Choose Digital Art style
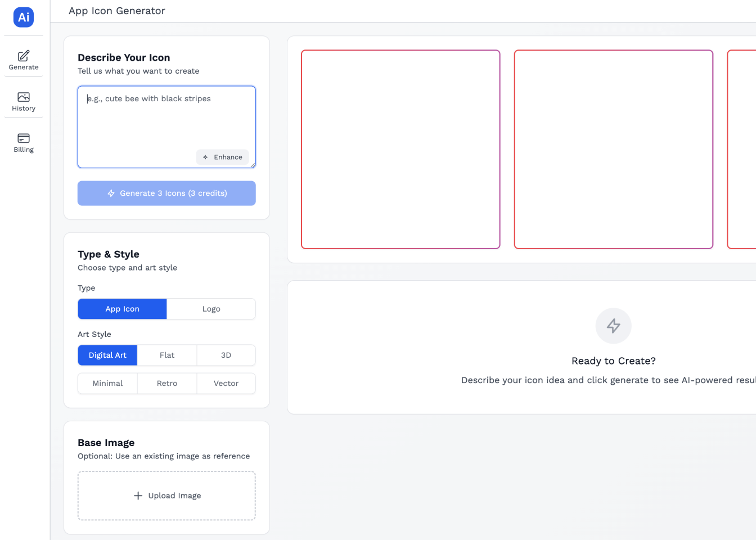Image resolution: width=756 pixels, height=540 pixels. [x=107, y=355]
